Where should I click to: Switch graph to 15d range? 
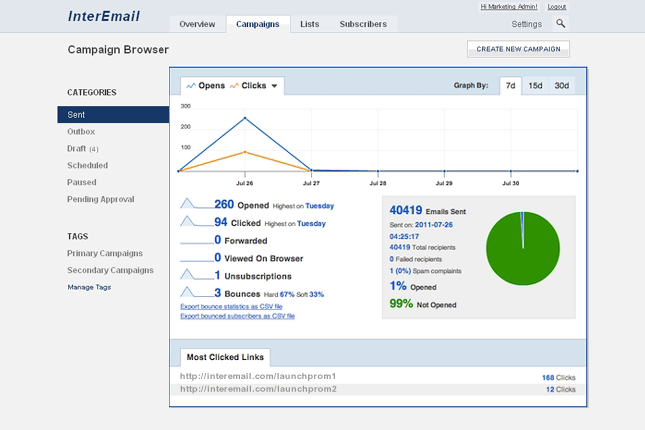point(535,86)
